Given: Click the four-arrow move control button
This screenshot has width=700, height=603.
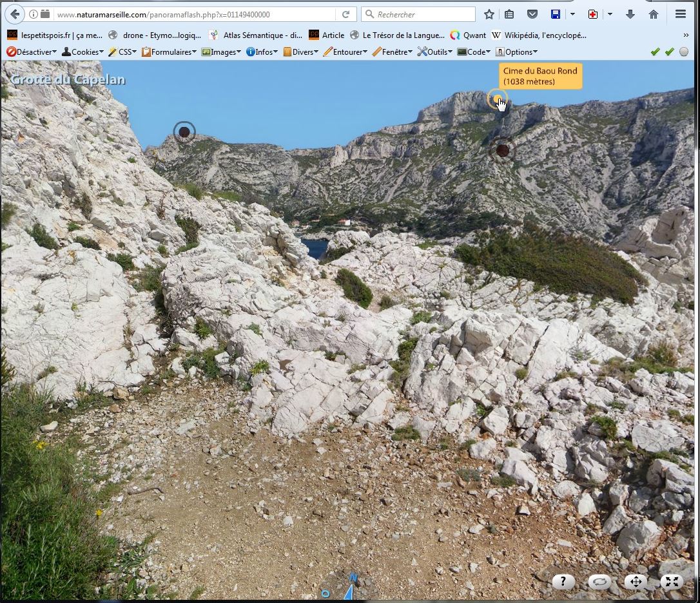Looking at the screenshot, I should (636, 582).
